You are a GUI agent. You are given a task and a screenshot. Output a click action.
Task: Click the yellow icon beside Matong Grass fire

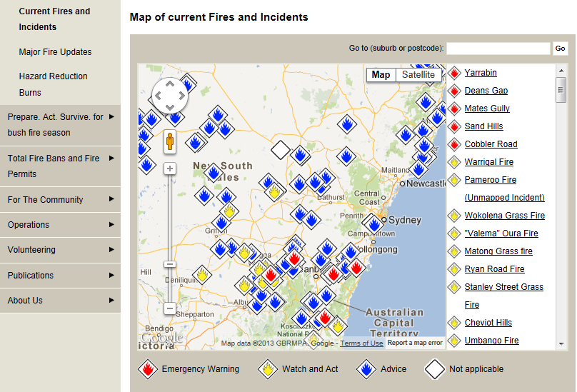coord(454,251)
